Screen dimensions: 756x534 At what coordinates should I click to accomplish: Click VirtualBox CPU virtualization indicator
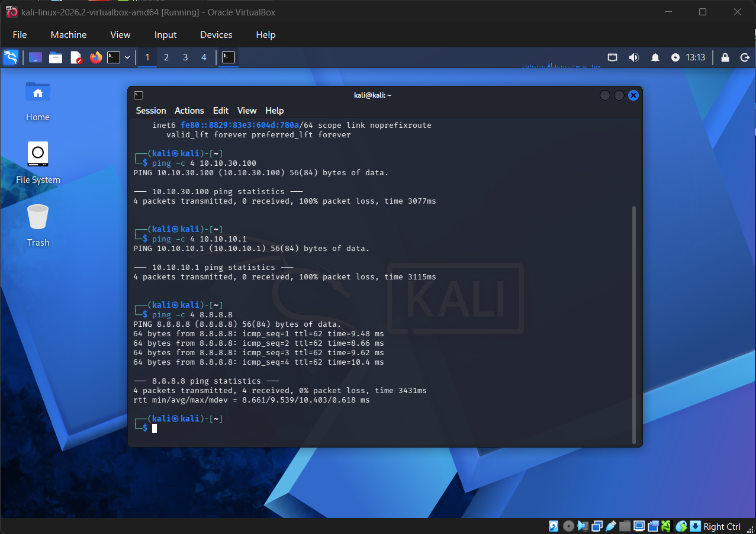(667, 526)
